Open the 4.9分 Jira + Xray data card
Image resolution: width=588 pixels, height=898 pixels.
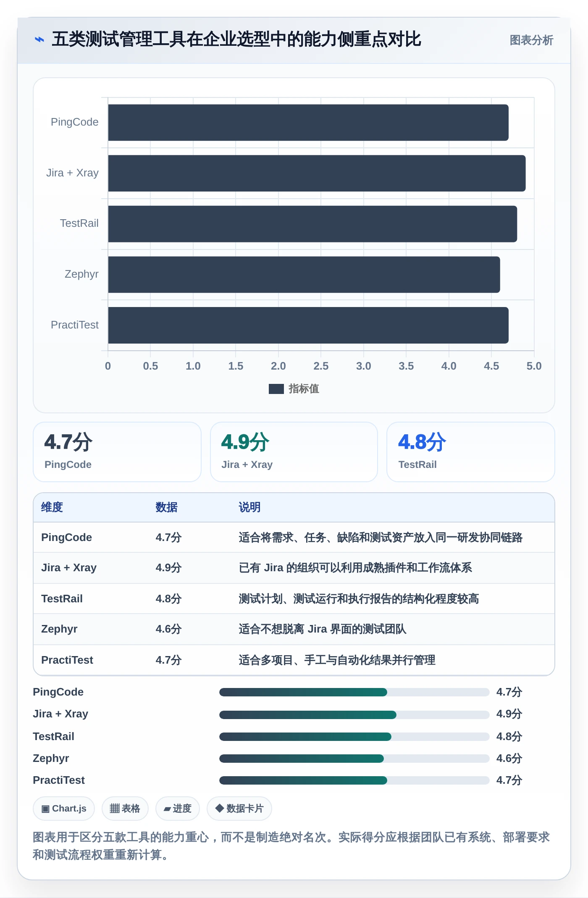[294, 452]
